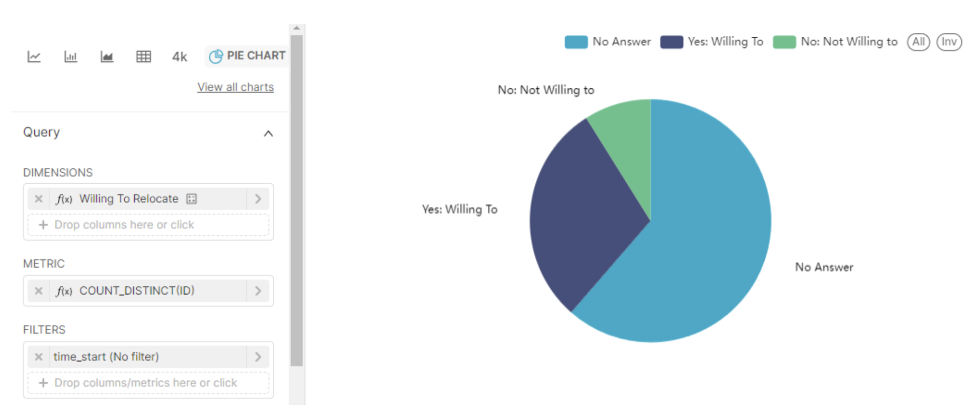
Task: Select the Pie Chart type
Action: click(x=247, y=55)
